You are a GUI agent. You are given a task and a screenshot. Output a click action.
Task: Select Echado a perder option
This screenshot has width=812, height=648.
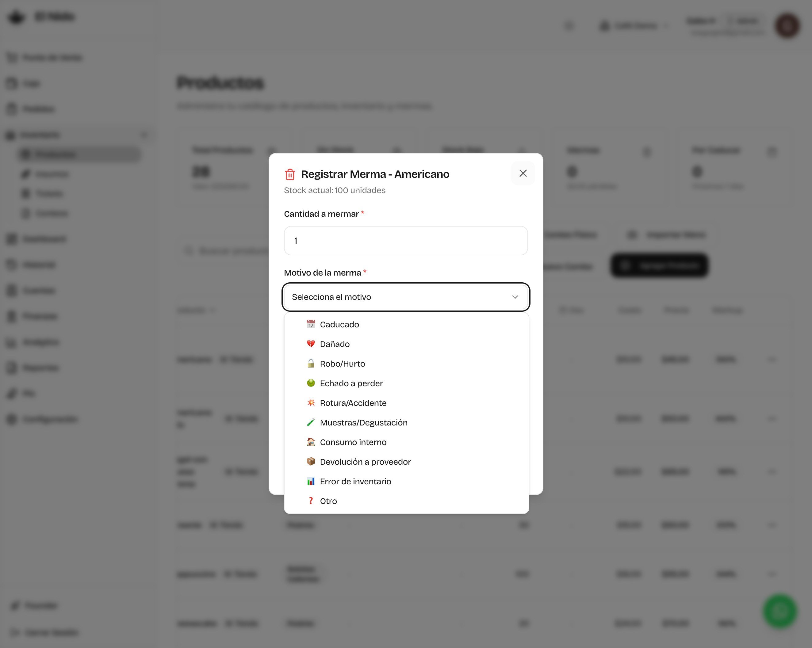pyautogui.click(x=406, y=383)
